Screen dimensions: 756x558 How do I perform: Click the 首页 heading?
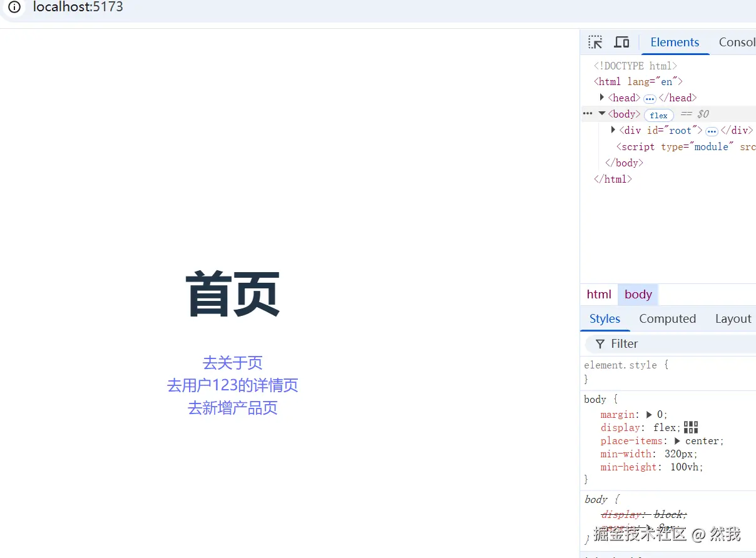coord(233,294)
